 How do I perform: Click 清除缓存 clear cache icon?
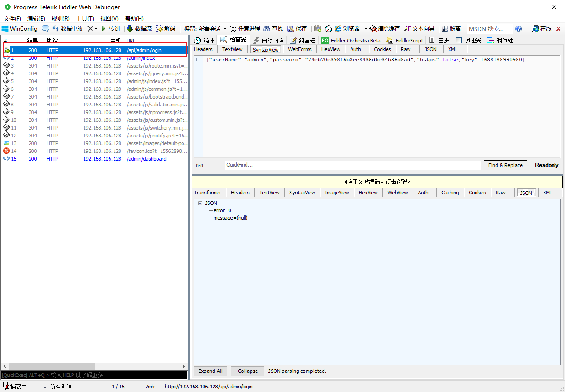click(385, 29)
